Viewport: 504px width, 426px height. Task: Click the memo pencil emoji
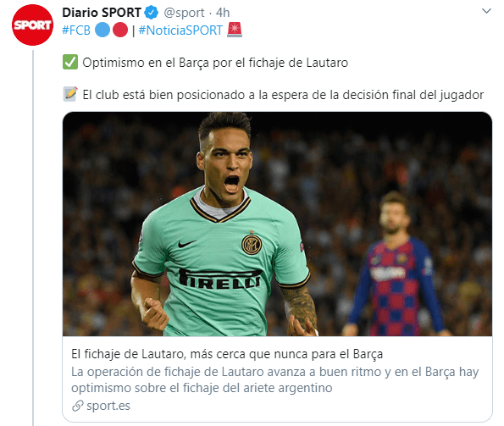[70, 94]
